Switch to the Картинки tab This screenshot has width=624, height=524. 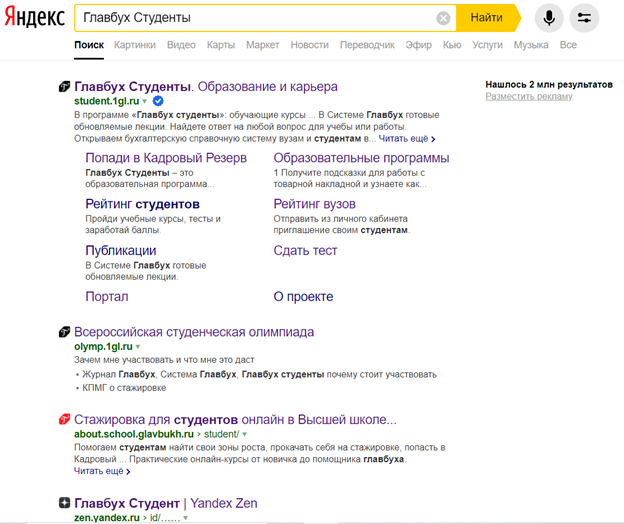click(x=135, y=45)
